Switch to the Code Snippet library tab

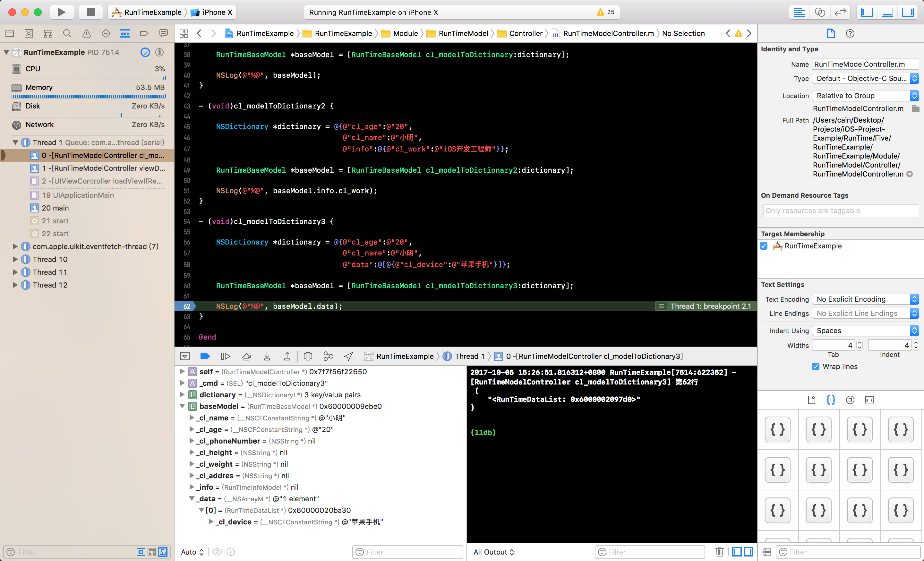[831, 400]
